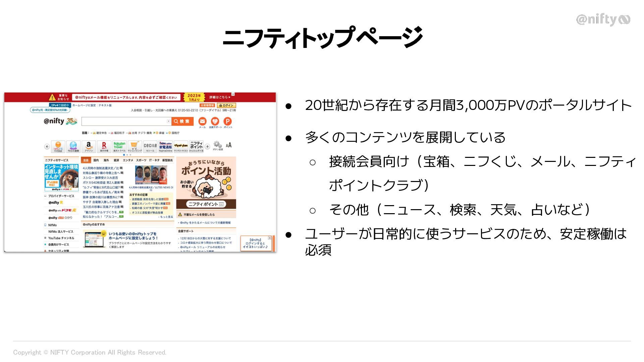Viewport: 644px width, 362px height.
Task: Open the 今日の運勢 crystal ball icon
Action: click(73, 146)
